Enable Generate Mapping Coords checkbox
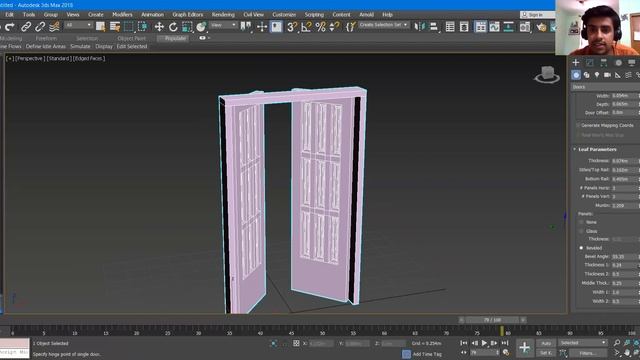The image size is (640, 360). (578, 125)
